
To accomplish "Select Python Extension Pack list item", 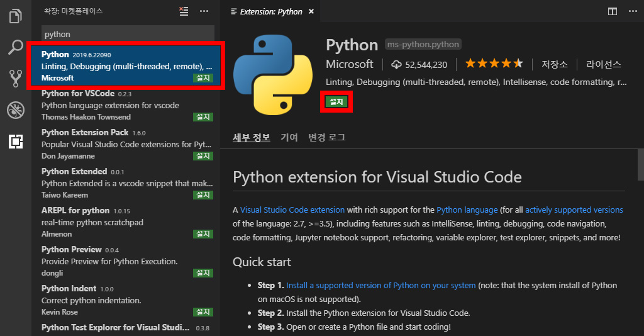I will 126,145.
